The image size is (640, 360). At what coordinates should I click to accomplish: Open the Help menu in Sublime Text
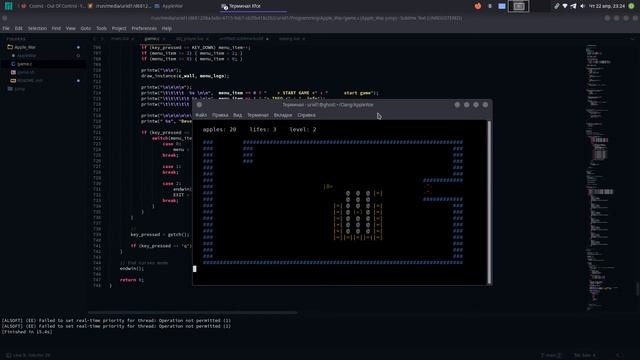point(167,29)
